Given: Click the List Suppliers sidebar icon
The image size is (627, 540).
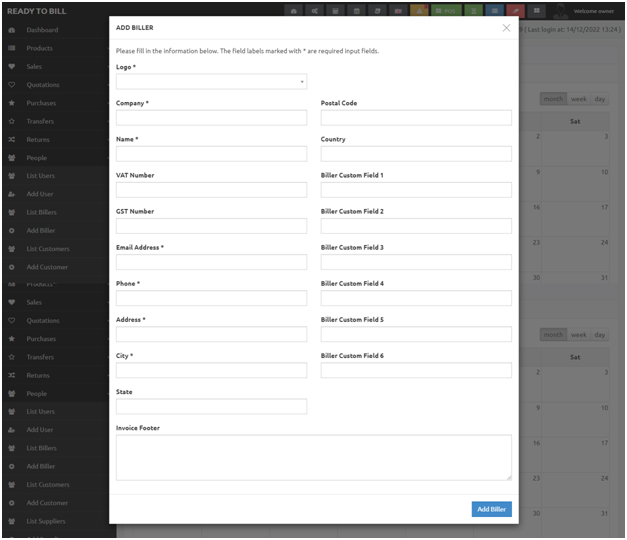Looking at the screenshot, I should pos(12,521).
